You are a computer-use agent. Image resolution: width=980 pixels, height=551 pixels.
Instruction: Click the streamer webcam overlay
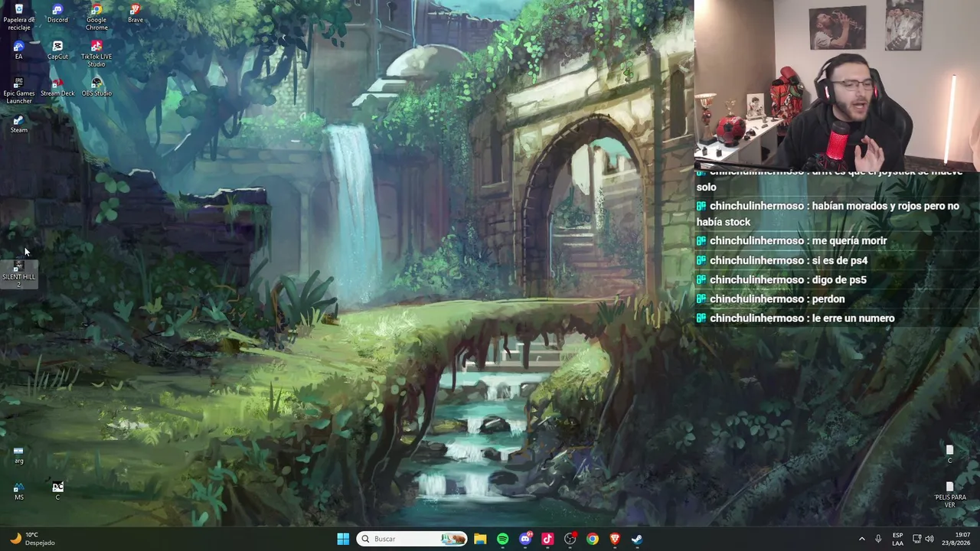(837, 84)
